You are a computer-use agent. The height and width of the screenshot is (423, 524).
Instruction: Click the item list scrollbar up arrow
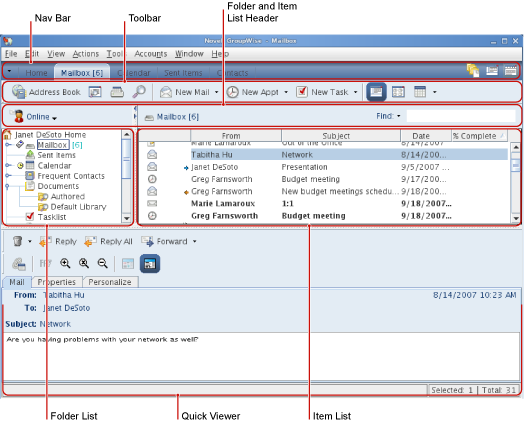pos(516,147)
